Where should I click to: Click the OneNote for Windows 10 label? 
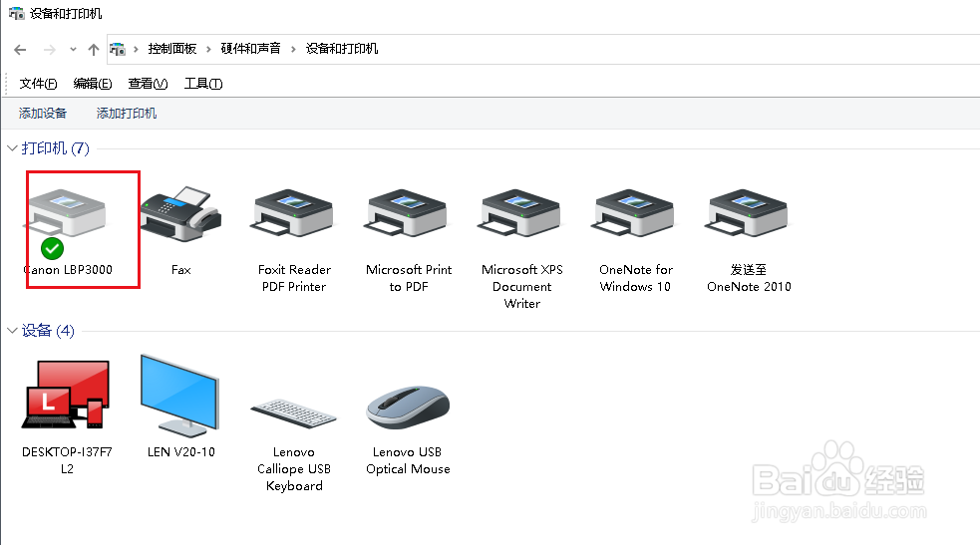click(x=636, y=278)
